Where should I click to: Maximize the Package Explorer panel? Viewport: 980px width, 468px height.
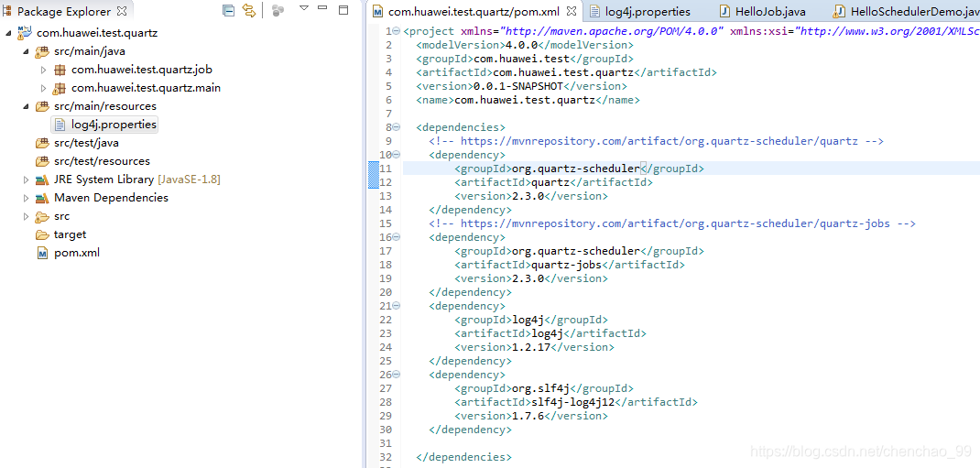tap(343, 9)
